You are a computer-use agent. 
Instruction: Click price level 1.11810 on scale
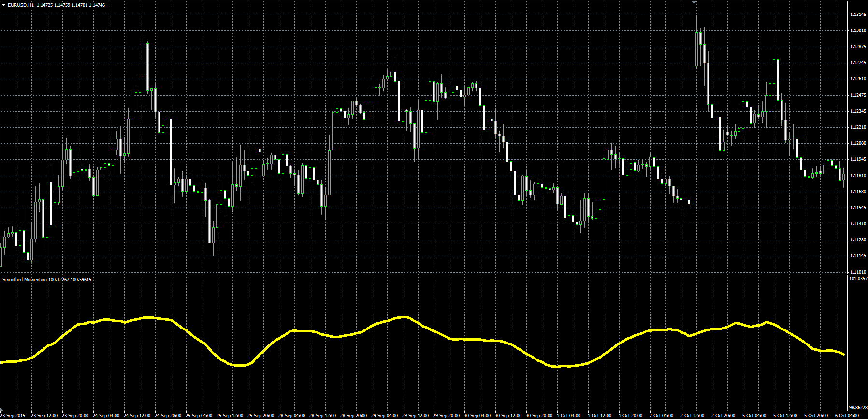(858, 176)
